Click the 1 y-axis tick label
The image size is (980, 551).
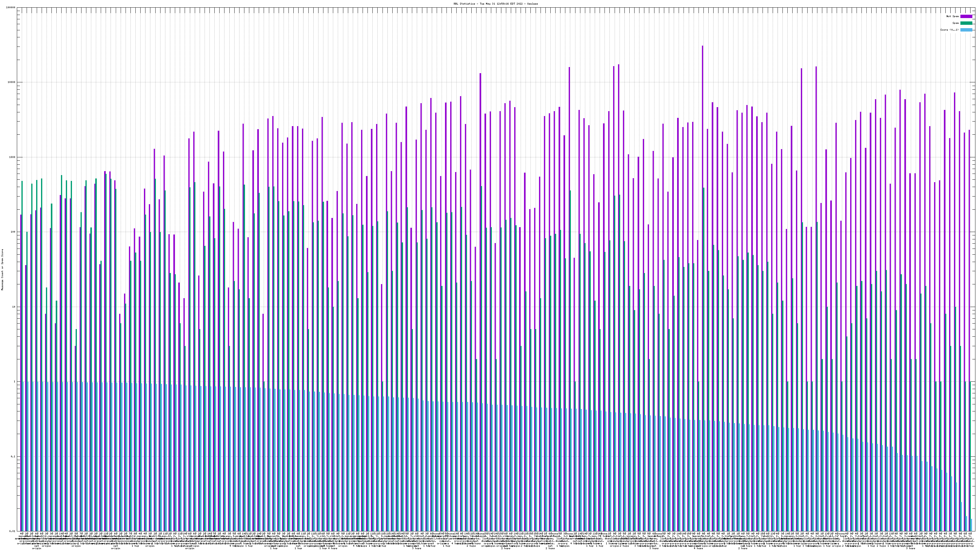click(x=15, y=382)
